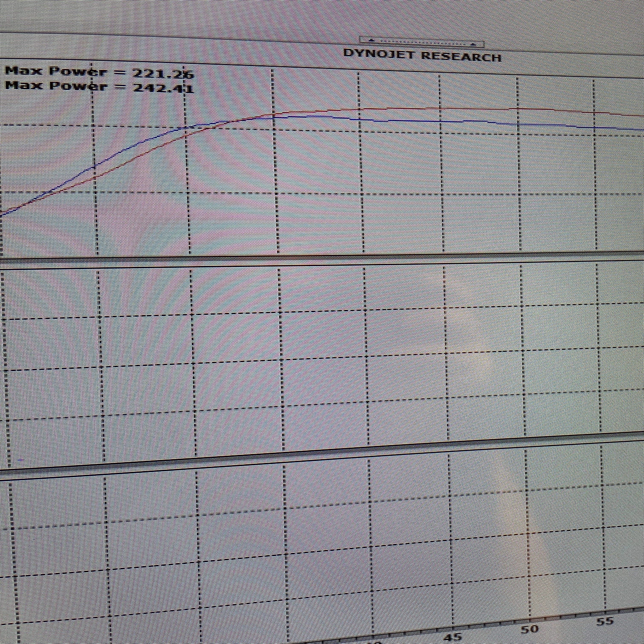Click the dotted grip of the top panel handle
This screenshot has width=644, height=644.
422,42
